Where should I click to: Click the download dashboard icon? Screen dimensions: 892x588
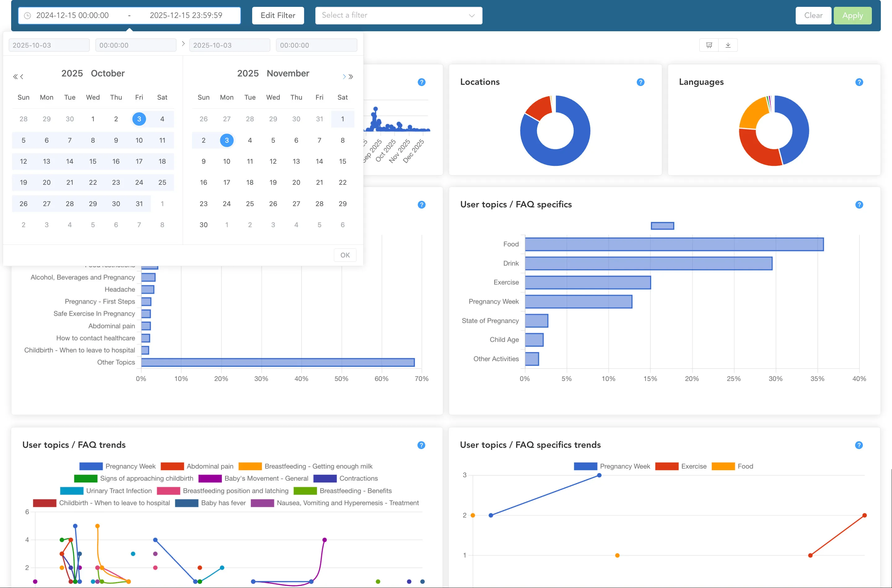(x=728, y=45)
